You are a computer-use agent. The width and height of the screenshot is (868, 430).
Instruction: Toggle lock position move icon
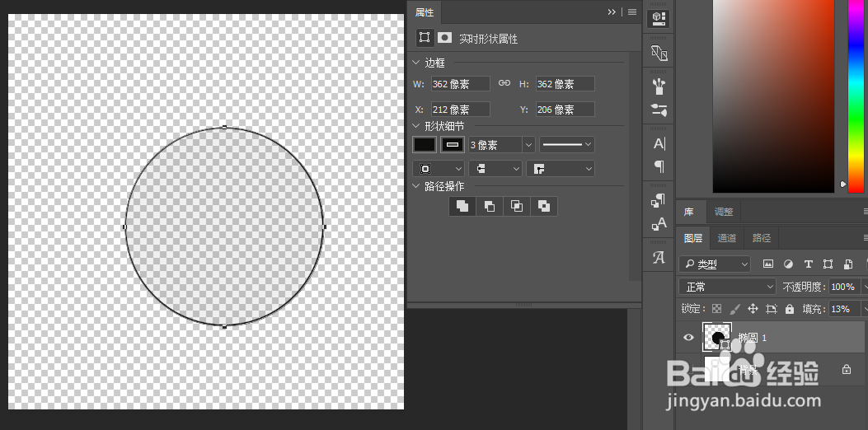(753, 309)
